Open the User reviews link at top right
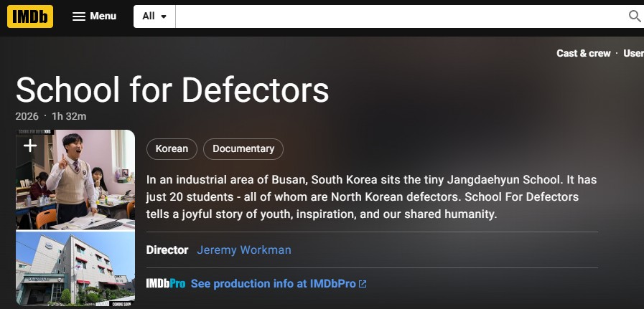Screen dimensions: 644x309 click(633, 53)
